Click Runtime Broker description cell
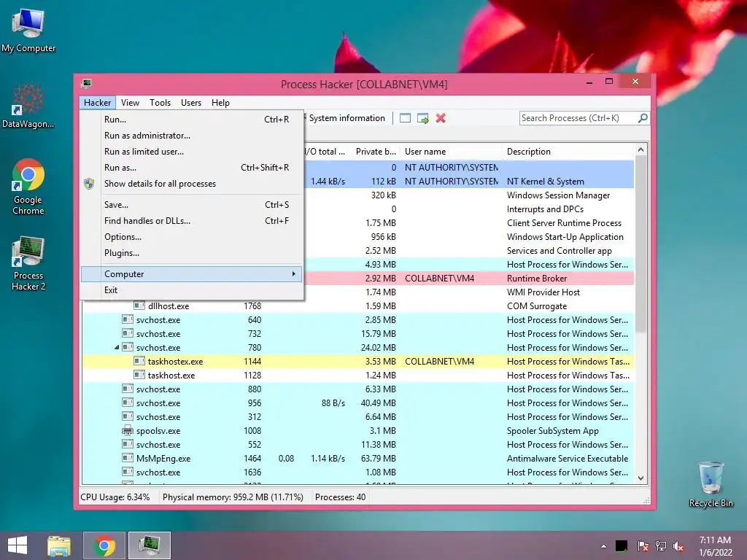Screen dimensions: 747x560 pos(537,279)
